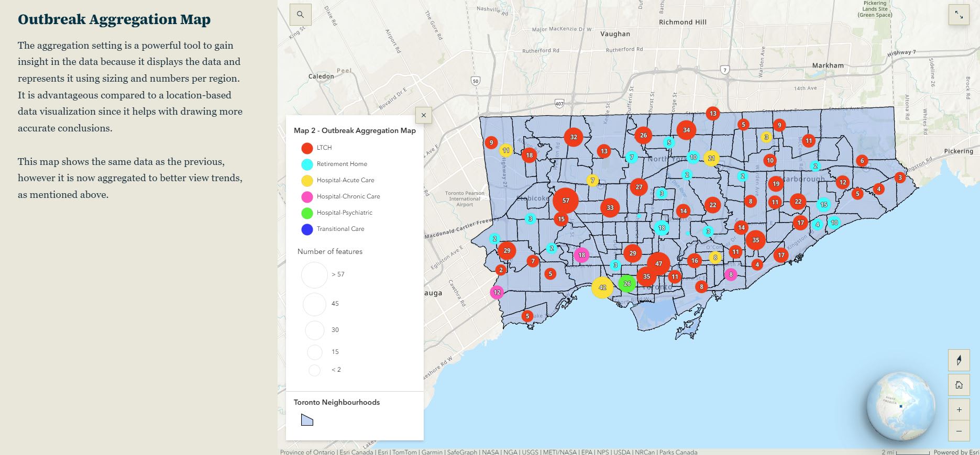The width and height of the screenshot is (980, 455).
Task: Return to the default map home view
Action: click(959, 385)
